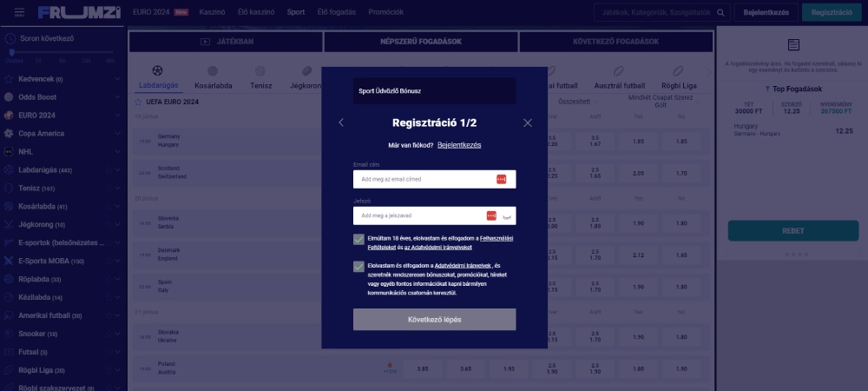Click the Jelszó password input field
868x391 pixels.
[x=435, y=216]
